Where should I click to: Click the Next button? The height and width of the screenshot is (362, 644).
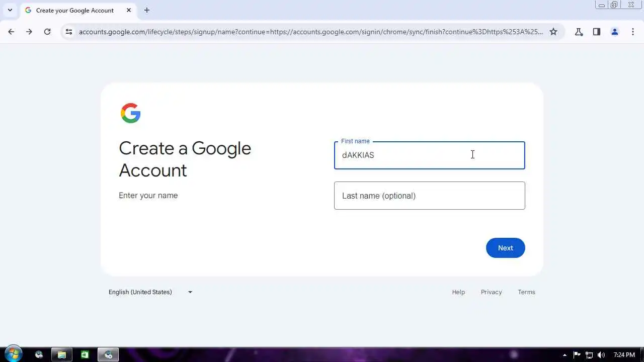pos(506,248)
